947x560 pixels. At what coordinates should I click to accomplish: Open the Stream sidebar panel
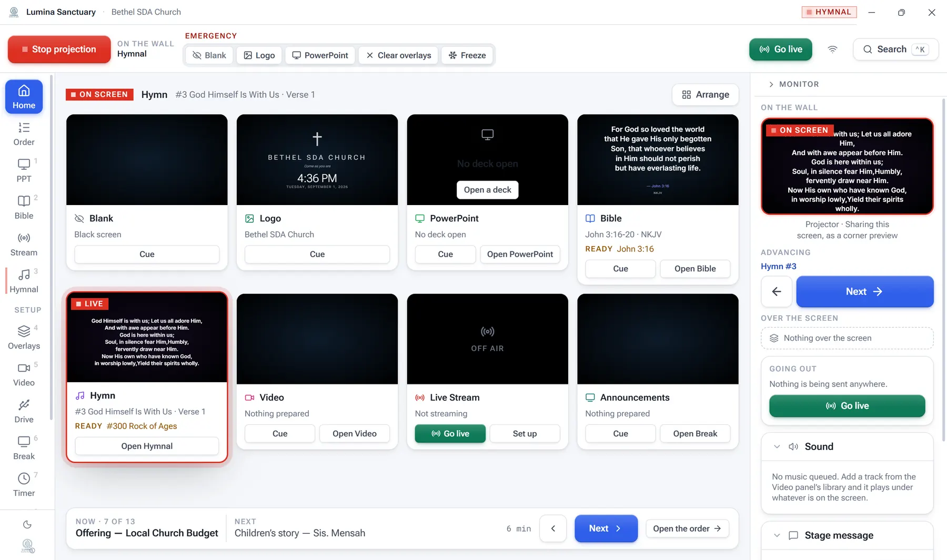click(x=24, y=245)
